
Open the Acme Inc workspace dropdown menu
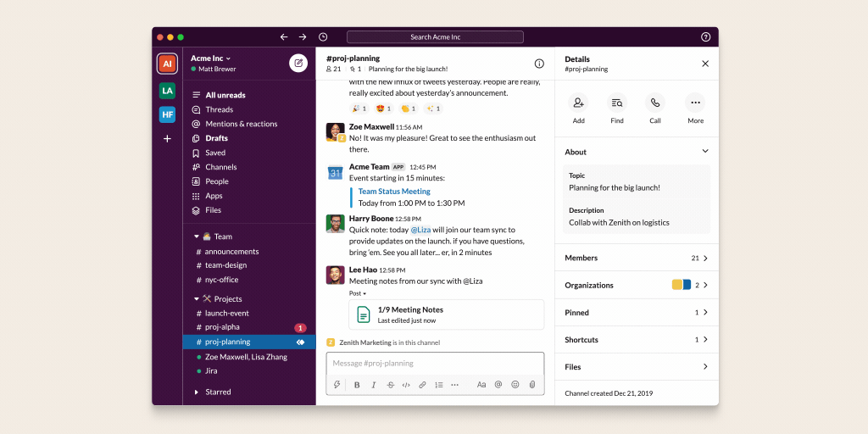212,58
